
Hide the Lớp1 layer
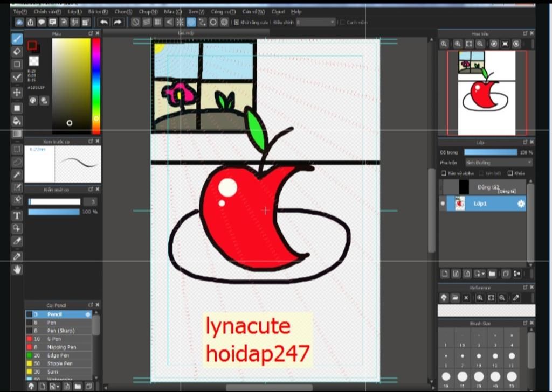point(443,204)
